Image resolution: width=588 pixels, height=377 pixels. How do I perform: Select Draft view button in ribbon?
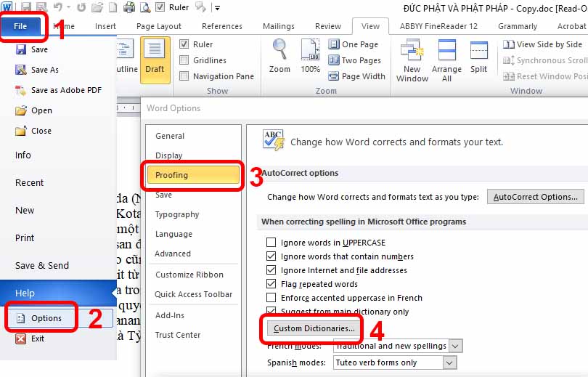[x=155, y=60]
